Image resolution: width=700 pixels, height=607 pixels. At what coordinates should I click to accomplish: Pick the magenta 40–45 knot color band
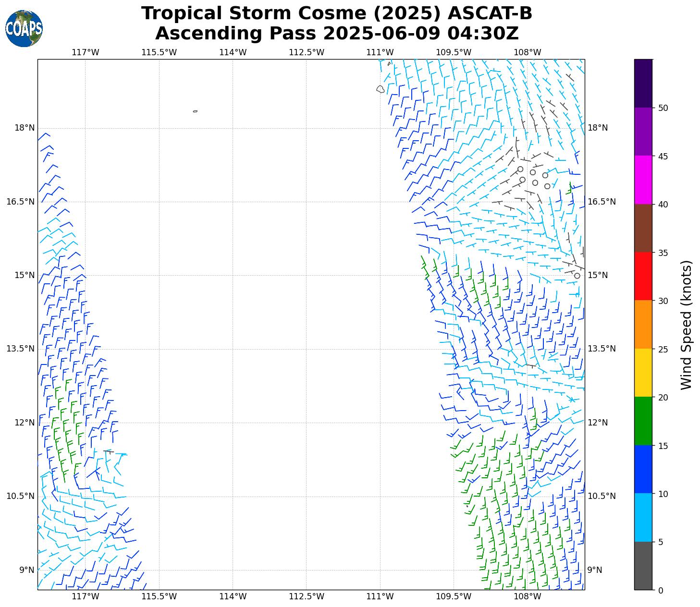[x=643, y=180]
